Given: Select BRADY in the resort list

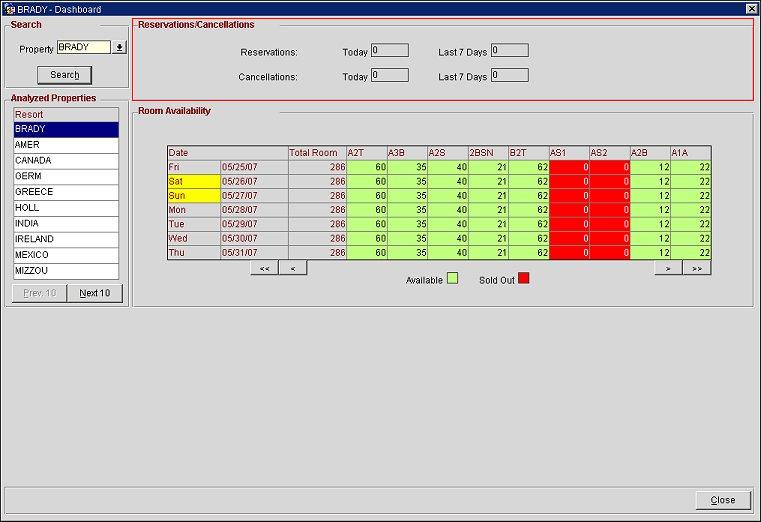Looking at the screenshot, I should pyautogui.click(x=66, y=129).
